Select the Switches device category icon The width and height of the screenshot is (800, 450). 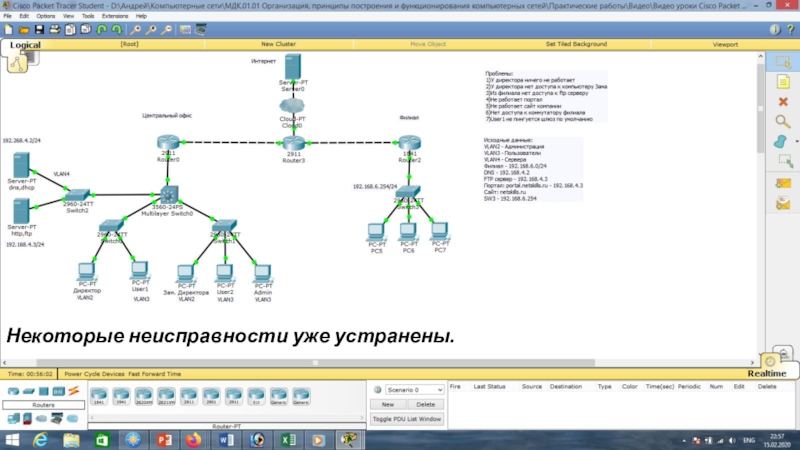click(x=29, y=391)
